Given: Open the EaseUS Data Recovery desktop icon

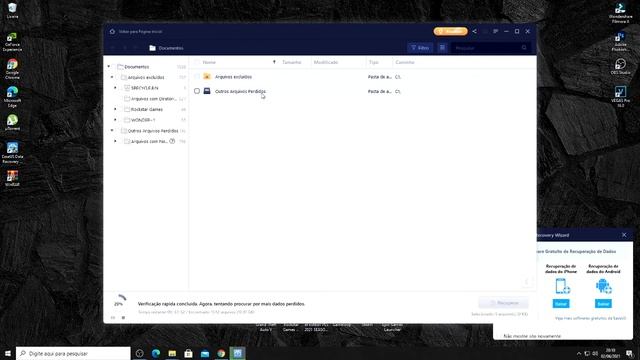Looking at the screenshot, I should click(x=12, y=153).
